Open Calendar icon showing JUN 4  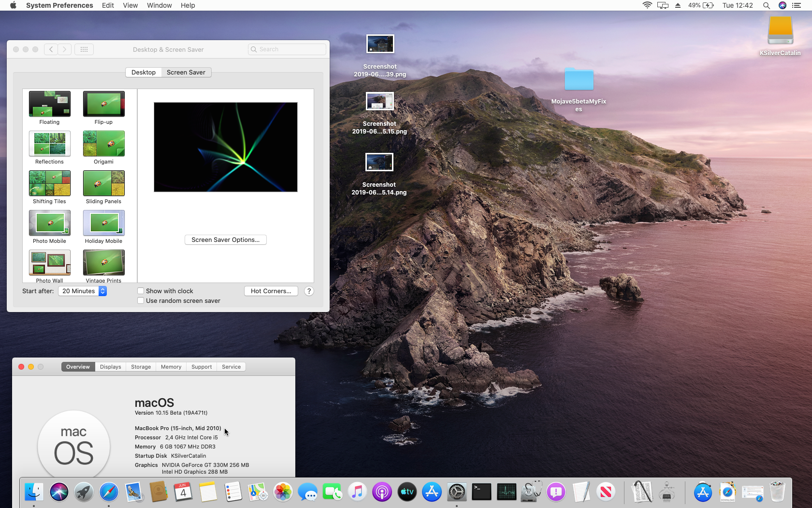coord(183,493)
